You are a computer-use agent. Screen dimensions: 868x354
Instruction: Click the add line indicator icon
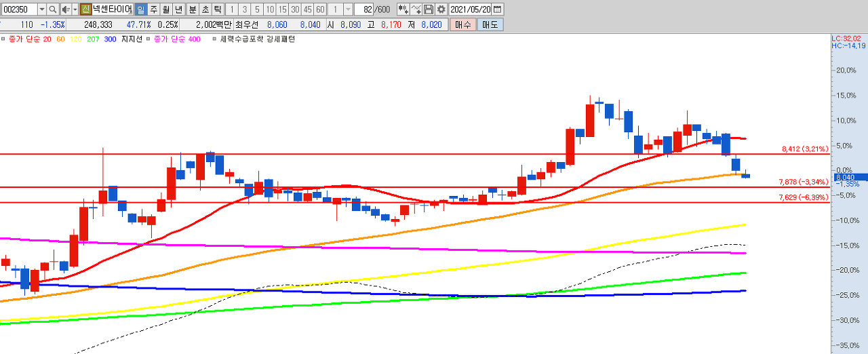tap(416, 9)
